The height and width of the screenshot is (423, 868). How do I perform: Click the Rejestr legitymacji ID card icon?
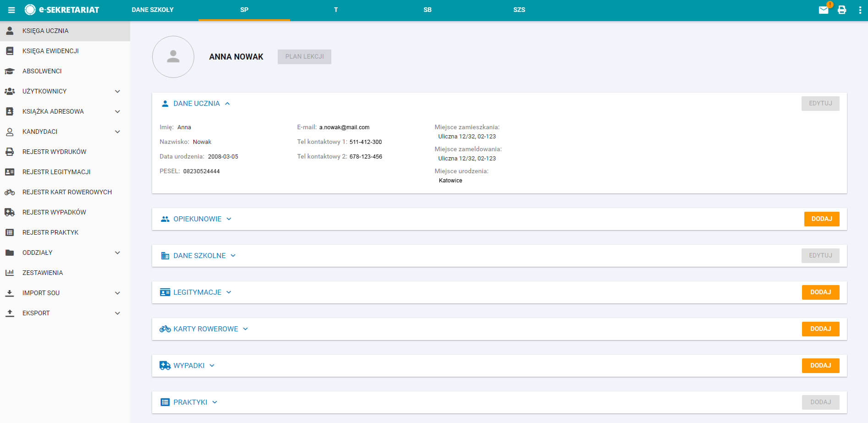(x=10, y=172)
